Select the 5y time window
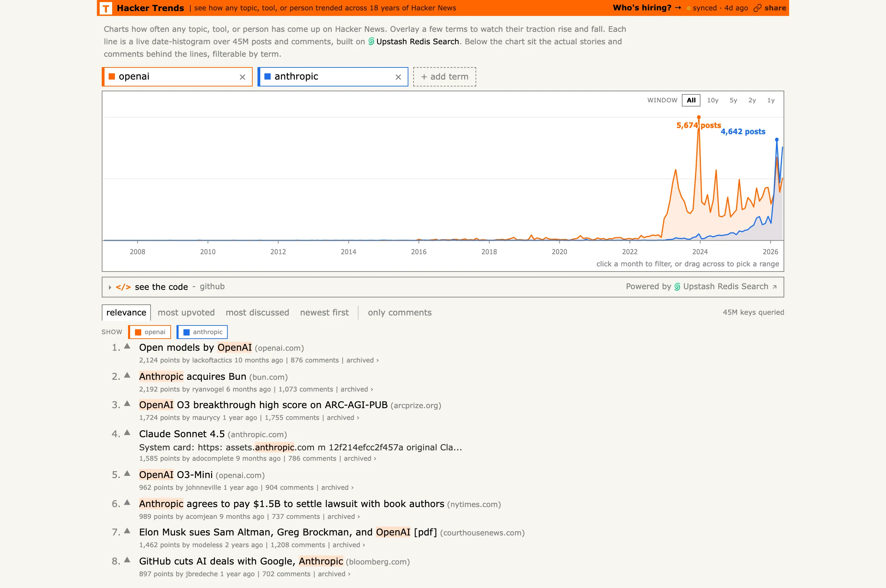 [x=733, y=100]
